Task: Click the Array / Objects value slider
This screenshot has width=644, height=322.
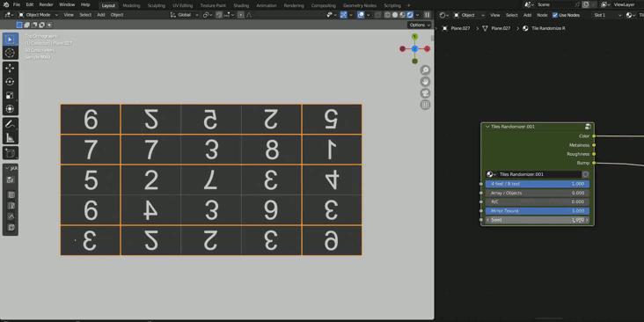Action: 538,193
